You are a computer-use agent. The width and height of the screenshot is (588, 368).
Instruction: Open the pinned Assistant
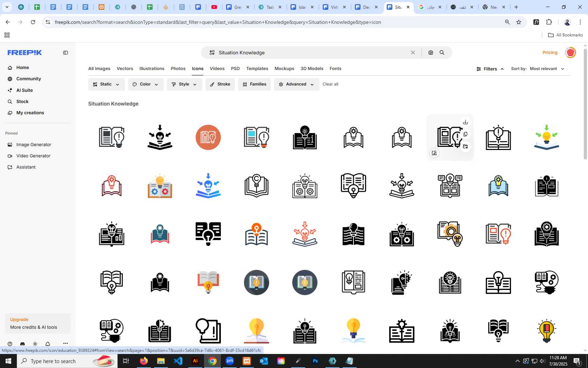26,167
